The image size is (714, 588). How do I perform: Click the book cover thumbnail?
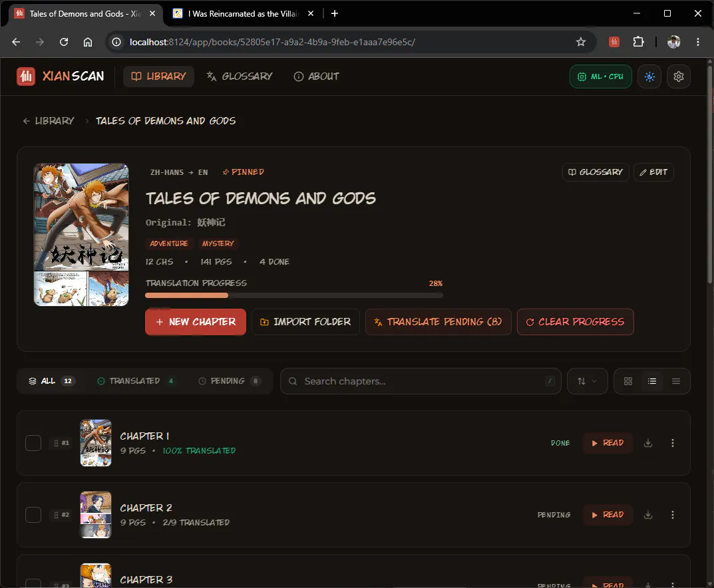(x=81, y=234)
